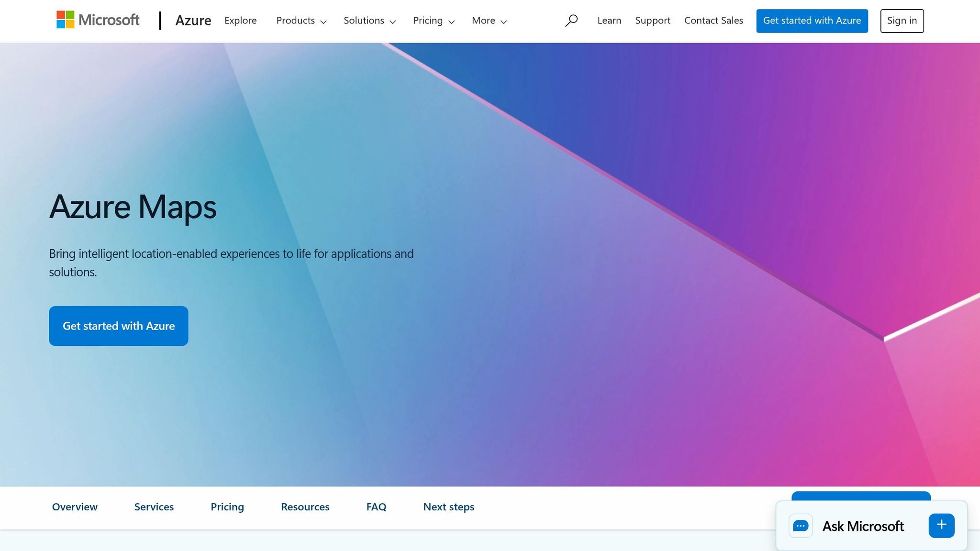Open the Solutions dropdown menu

[369, 21]
